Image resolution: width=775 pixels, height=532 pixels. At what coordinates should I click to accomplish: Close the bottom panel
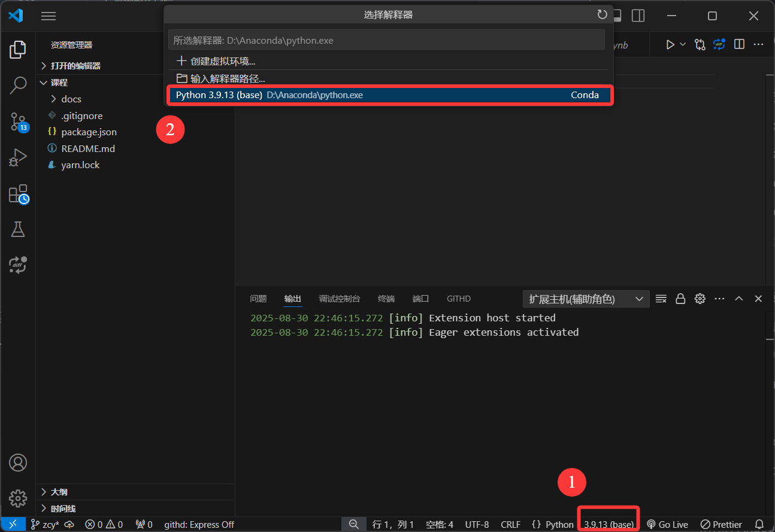pos(758,299)
